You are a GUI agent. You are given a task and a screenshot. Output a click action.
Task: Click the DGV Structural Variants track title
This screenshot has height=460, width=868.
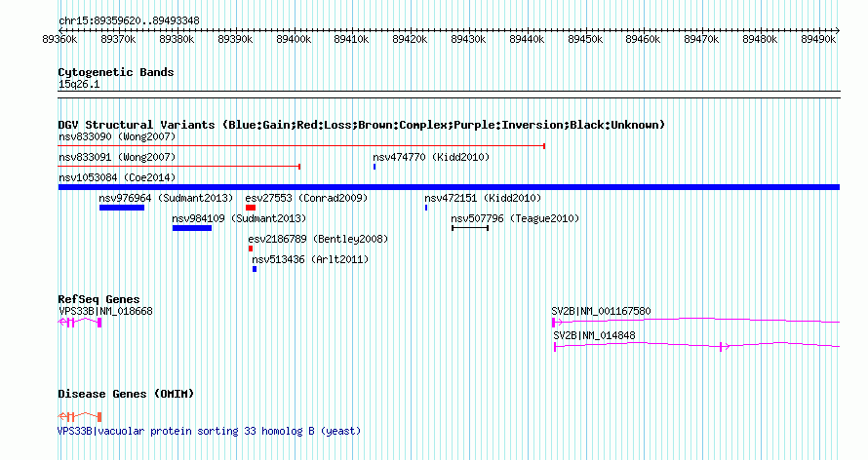(362, 125)
